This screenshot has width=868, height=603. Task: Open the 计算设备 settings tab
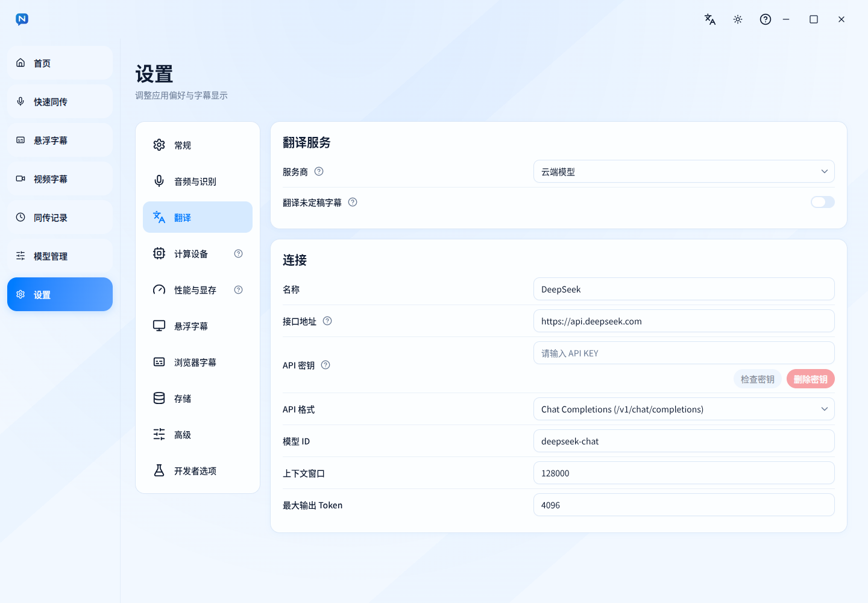point(198,253)
